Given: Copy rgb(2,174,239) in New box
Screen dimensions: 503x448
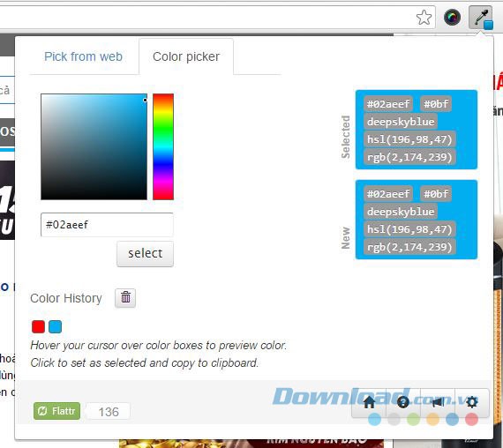Looking at the screenshot, I should 409,247.
